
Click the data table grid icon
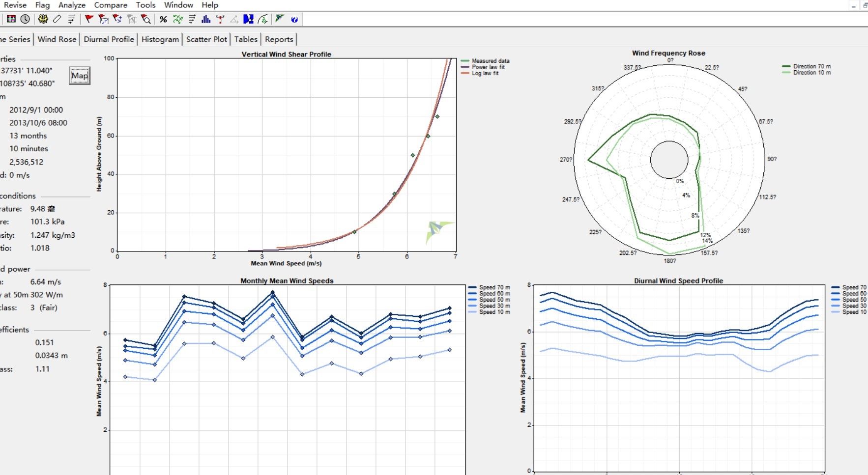(11, 19)
